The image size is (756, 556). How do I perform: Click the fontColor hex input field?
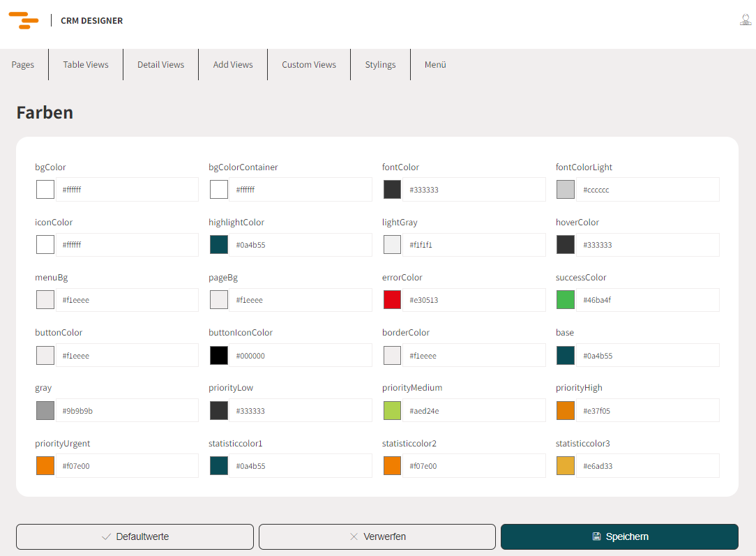[474, 190]
